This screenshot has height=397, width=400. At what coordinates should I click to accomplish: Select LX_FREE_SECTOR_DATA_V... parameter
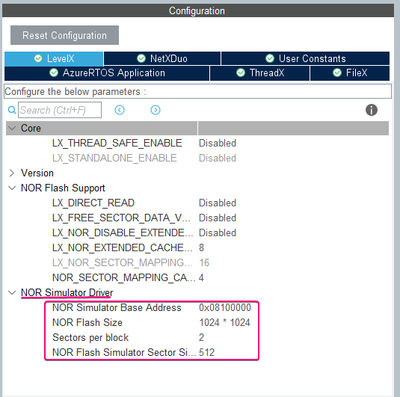tap(121, 218)
